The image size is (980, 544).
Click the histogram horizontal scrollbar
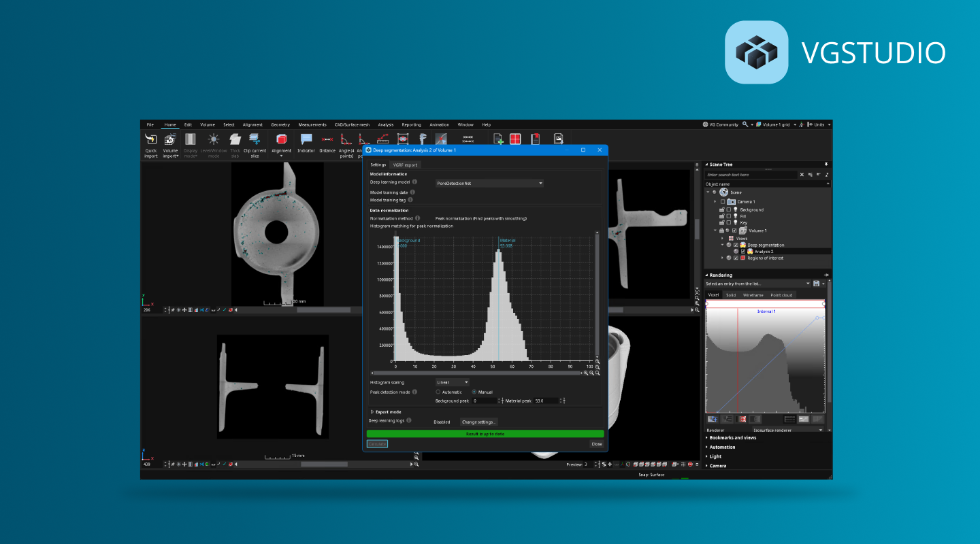point(476,373)
